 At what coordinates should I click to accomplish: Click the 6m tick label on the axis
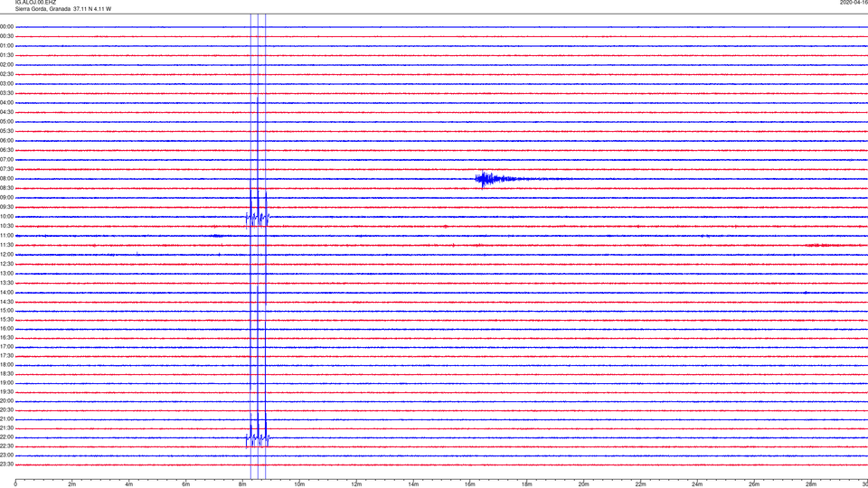pos(185,484)
